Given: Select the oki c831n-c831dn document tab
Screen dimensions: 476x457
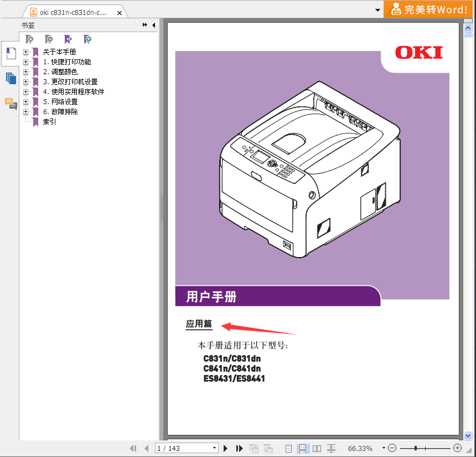Looking at the screenshot, I should pos(73,12).
